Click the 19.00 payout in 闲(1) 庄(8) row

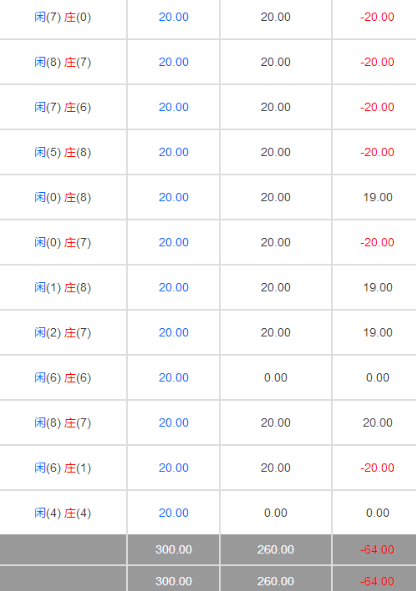pos(378,288)
